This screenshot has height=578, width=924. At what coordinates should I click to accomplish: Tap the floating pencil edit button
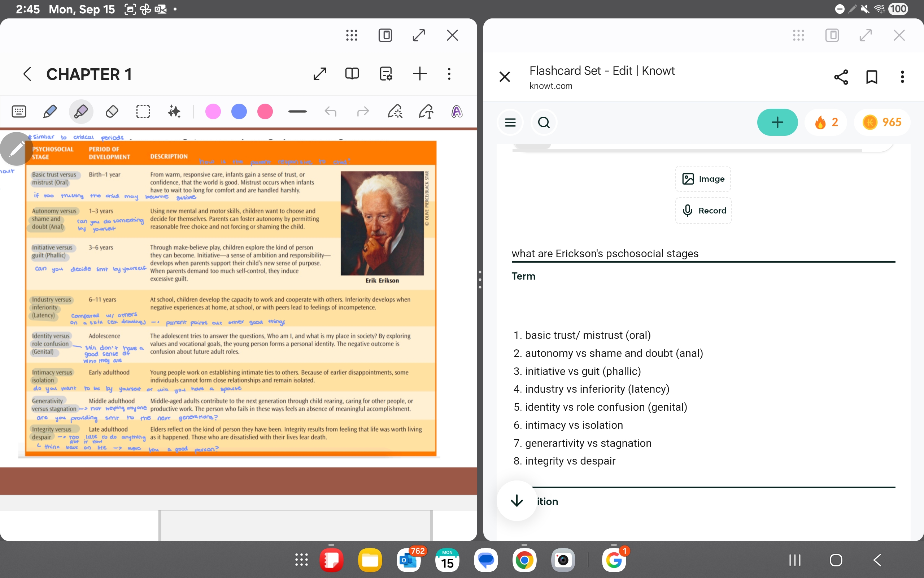[x=16, y=149]
